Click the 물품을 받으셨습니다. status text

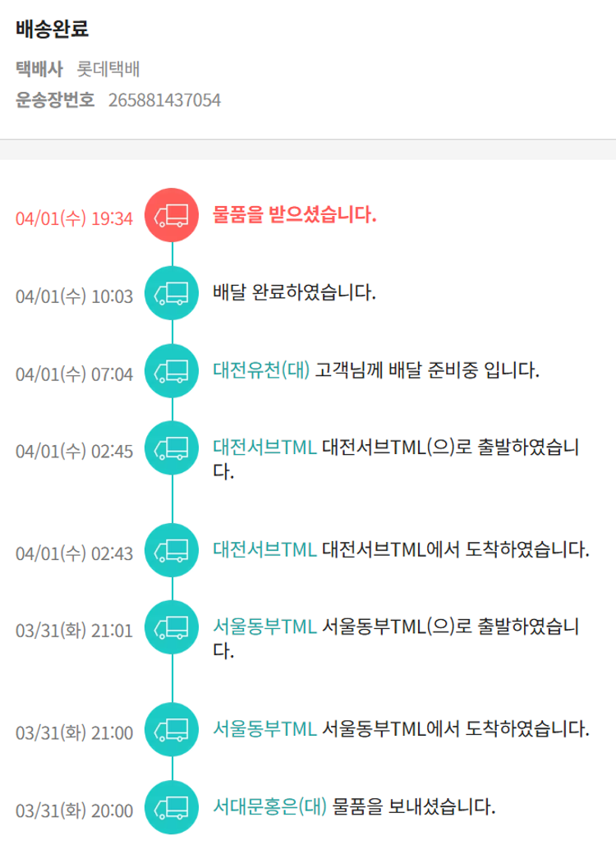coord(294,215)
